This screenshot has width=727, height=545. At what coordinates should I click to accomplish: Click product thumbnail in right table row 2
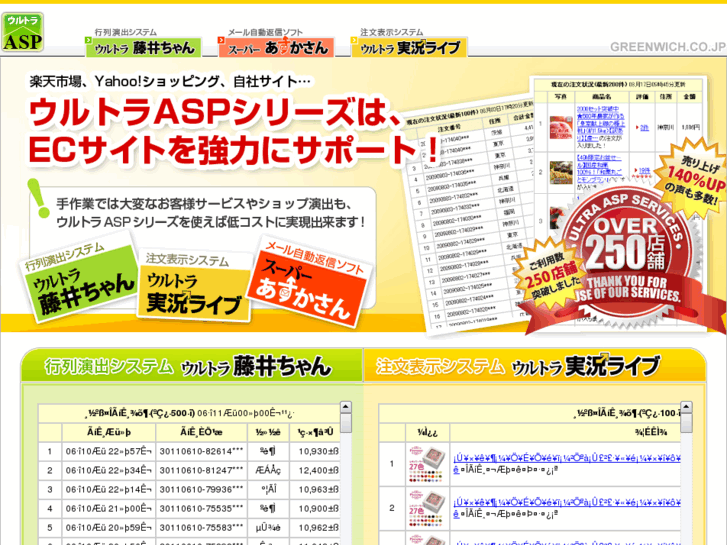tap(427, 509)
